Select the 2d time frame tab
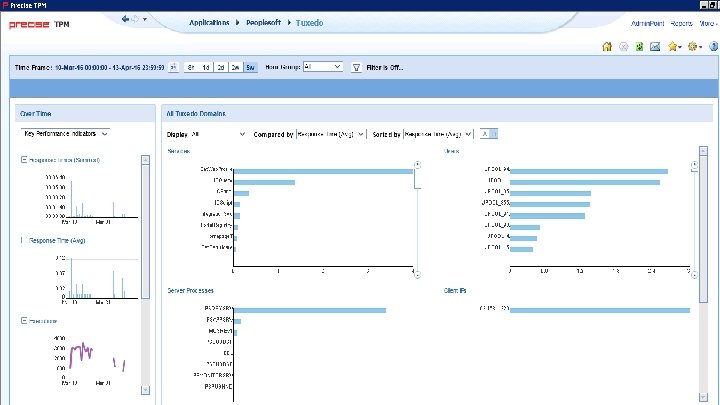The image size is (720, 405). click(x=221, y=68)
